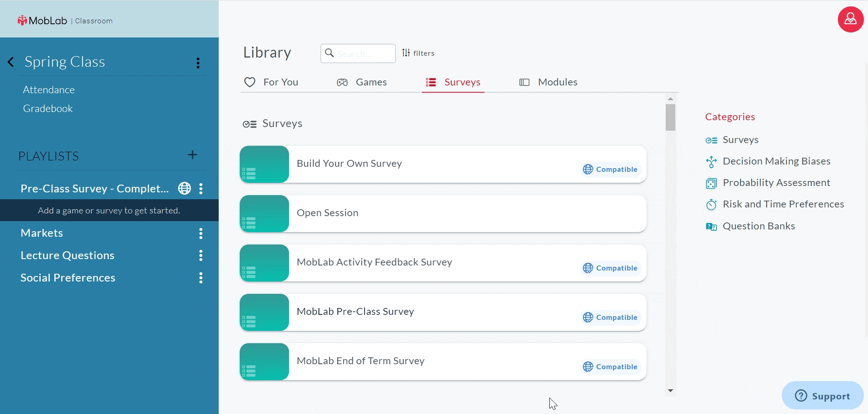The height and width of the screenshot is (414, 868).
Task: Click the Risk and Time stopwatch icon
Action: coord(711,205)
